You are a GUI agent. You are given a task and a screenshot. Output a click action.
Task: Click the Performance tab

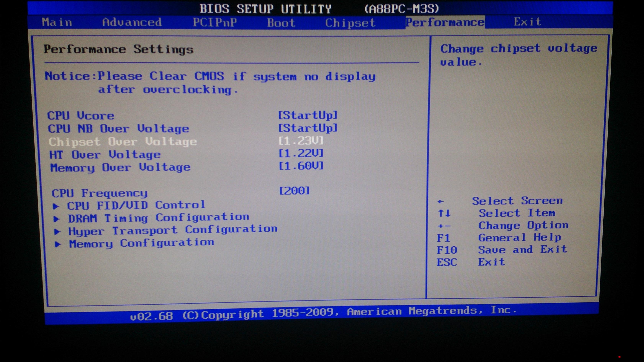pyautogui.click(x=445, y=23)
